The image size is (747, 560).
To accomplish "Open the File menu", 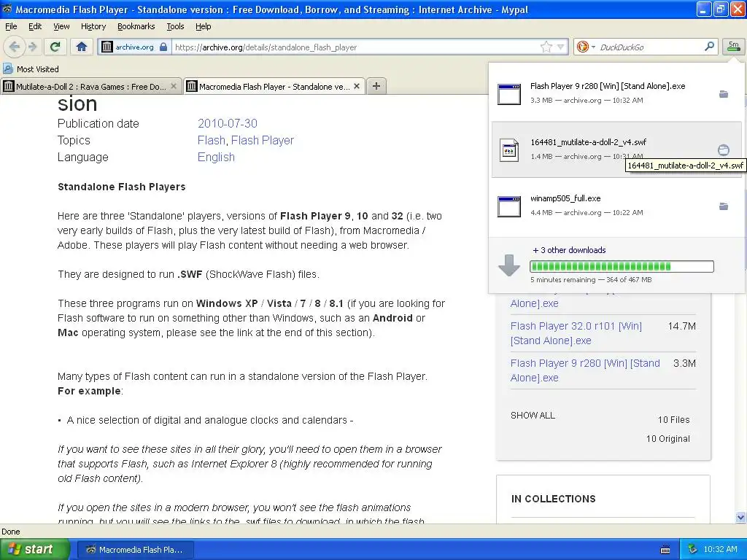I will point(11,26).
